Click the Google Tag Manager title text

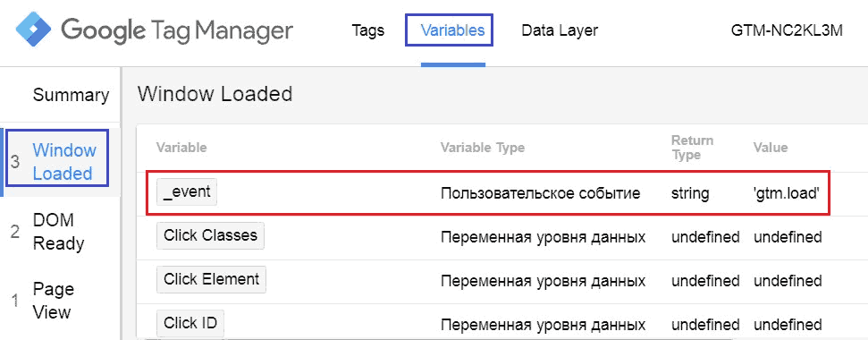pyautogui.click(x=177, y=30)
